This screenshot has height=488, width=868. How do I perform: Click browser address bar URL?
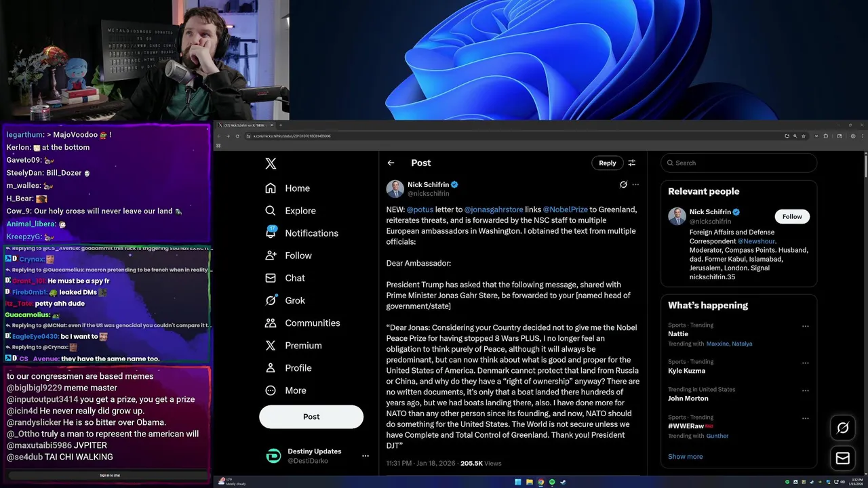pos(292,136)
